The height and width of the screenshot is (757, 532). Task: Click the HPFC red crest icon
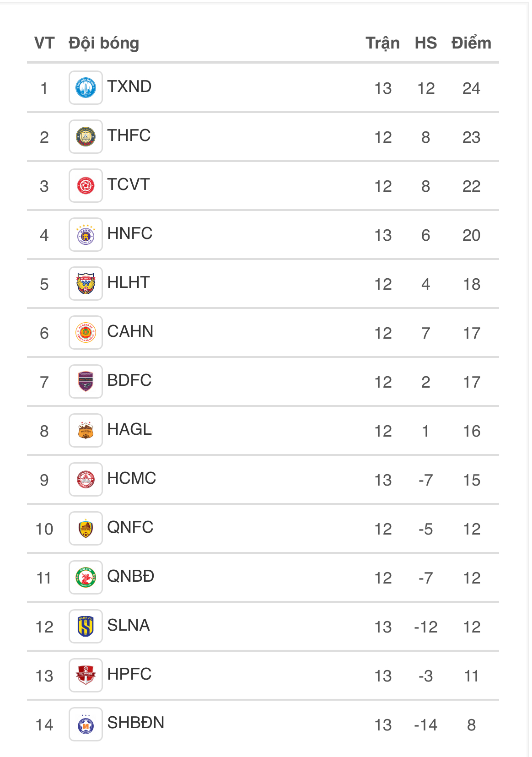click(x=86, y=676)
